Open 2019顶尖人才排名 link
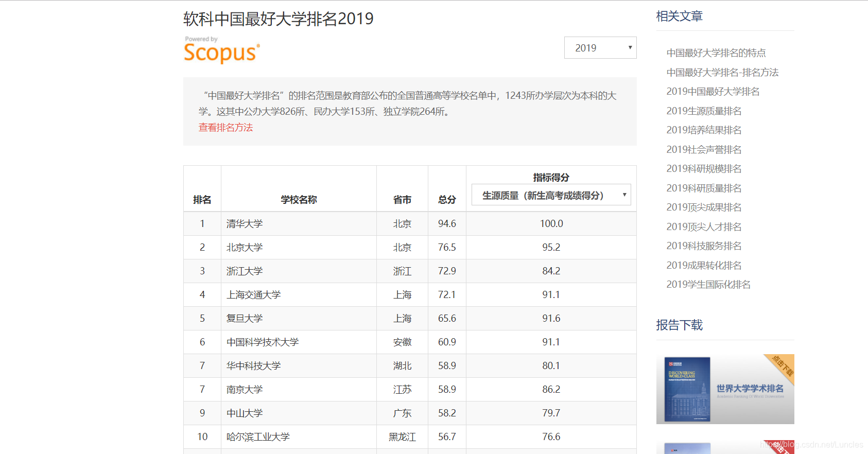868x454 pixels. [704, 227]
